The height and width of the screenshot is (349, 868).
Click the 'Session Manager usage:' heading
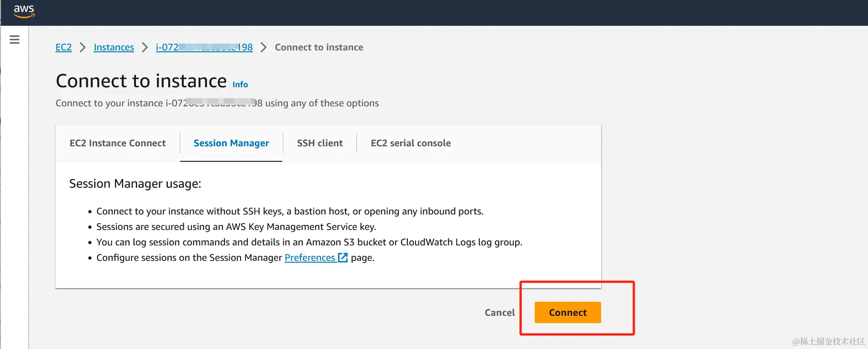pyautogui.click(x=135, y=184)
